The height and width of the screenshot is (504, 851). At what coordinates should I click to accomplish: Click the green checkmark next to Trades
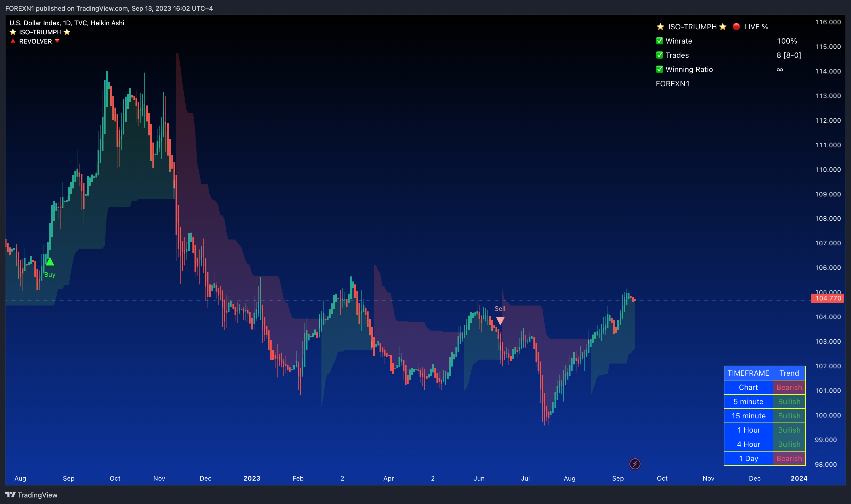pyautogui.click(x=659, y=55)
